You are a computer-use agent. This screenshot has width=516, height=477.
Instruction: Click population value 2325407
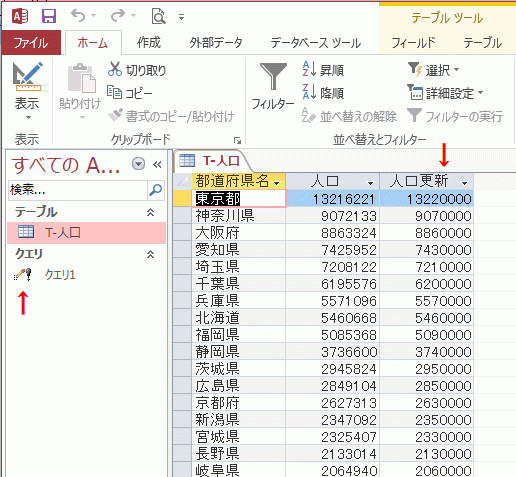333,437
